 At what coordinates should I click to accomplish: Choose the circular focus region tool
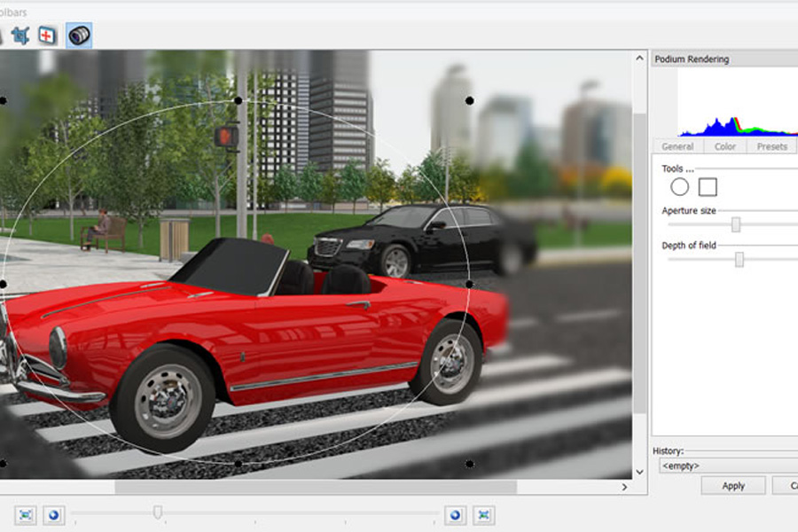click(x=679, y=187)
